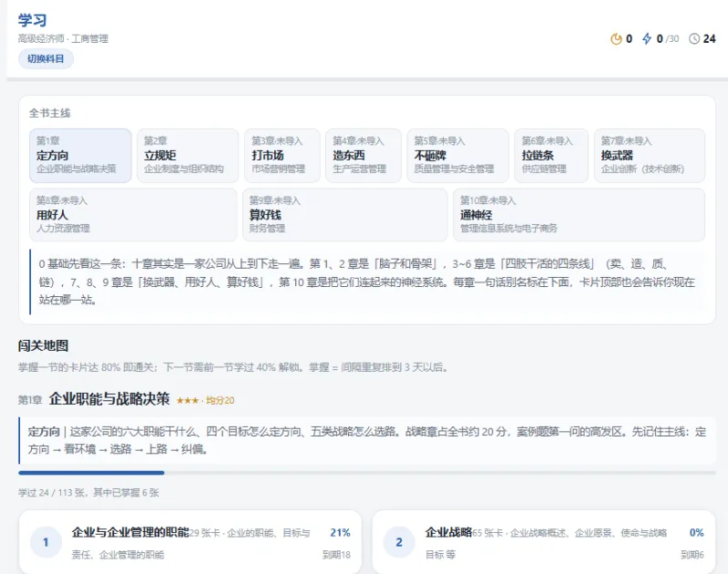Click the three-star 均分20 rating
728x574 pixels.
(205, 400)
